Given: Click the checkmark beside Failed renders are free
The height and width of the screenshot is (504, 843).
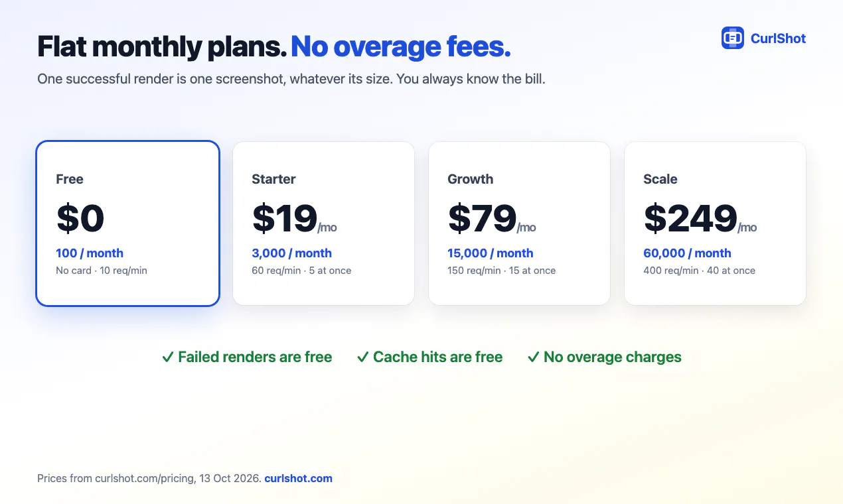Looking at the screenshot, I should pos(168,357).
